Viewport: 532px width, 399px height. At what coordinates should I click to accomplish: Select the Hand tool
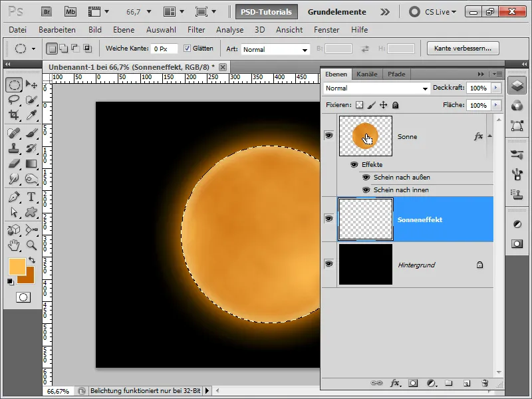pyautogui.click(x=14, y=245)
